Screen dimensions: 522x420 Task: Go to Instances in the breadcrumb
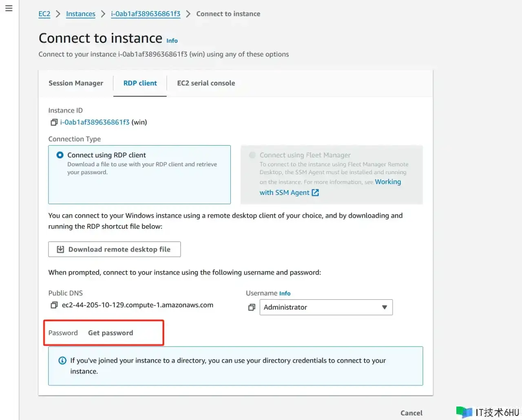[x=81, y=14]
